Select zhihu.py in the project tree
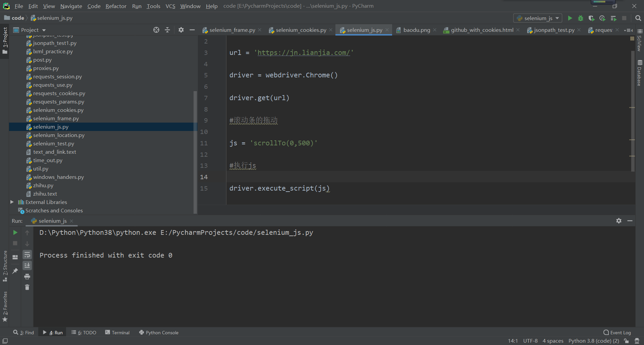 (43, 185)
